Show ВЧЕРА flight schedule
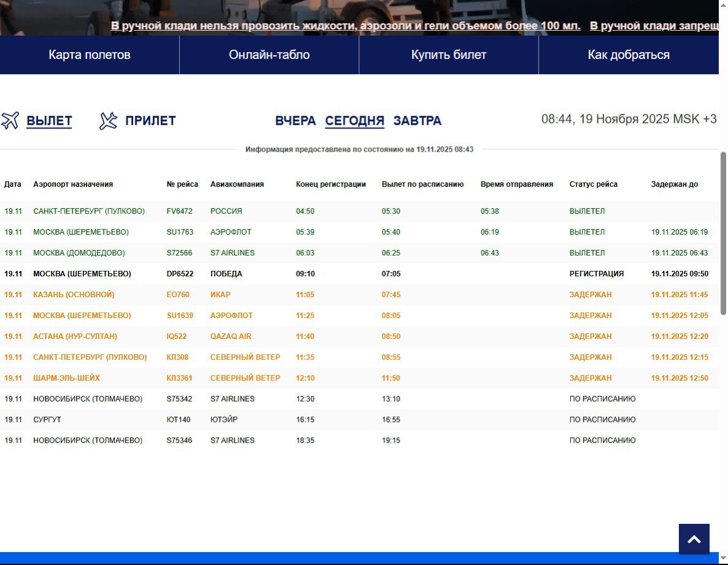Screen dimensions: 728x565 point(295,120)
